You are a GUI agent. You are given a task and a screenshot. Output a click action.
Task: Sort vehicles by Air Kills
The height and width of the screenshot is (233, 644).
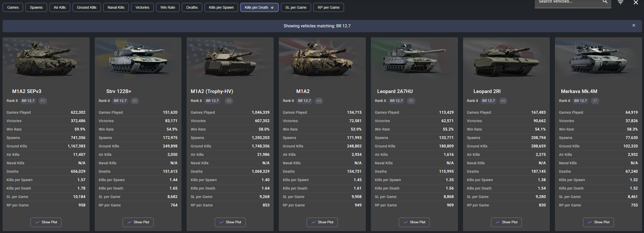60,7
